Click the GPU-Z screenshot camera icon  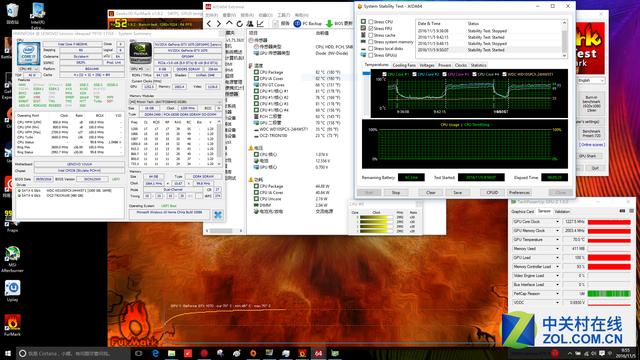(x=622, y=211)
